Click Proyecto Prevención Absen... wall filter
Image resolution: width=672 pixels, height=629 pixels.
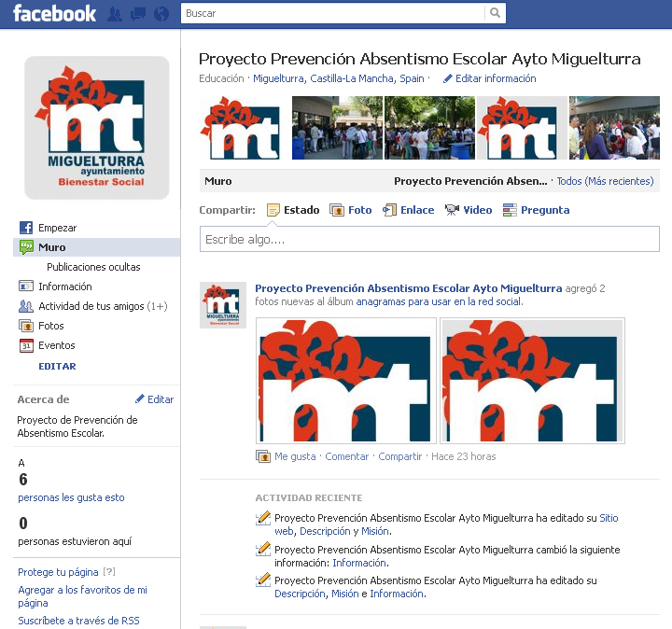(470, 181)
